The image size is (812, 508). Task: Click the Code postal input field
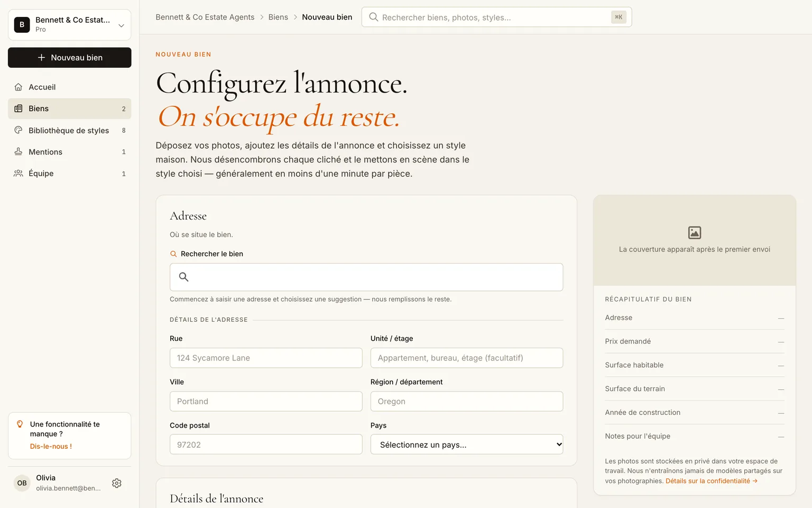[266, 444]
